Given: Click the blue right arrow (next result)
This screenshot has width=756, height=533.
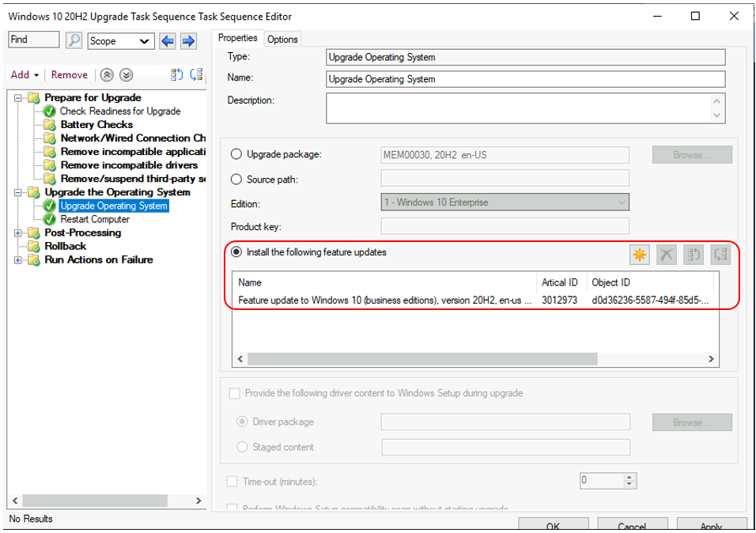Looking at the screenshot, I should (x=188, y=40).
